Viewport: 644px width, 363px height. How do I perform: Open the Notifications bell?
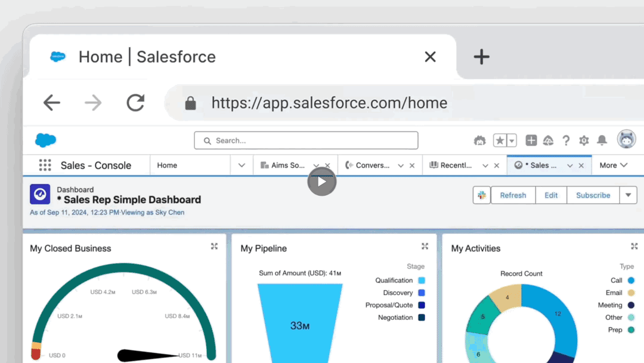pyautogui.click(x=602, y=140)
